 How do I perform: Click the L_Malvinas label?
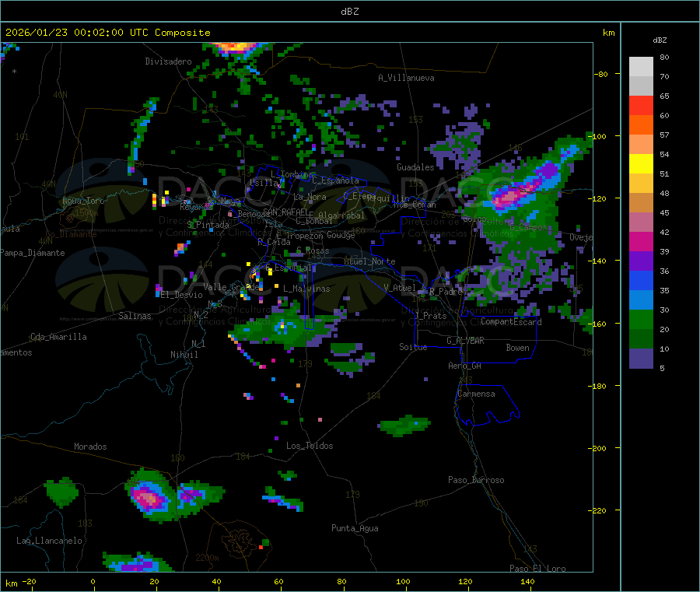(306, 289)
